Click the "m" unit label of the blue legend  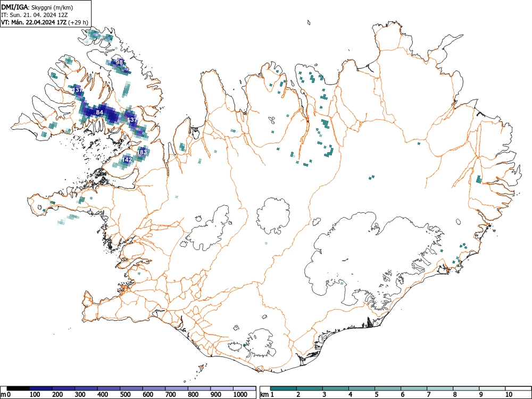click(3, 395)
